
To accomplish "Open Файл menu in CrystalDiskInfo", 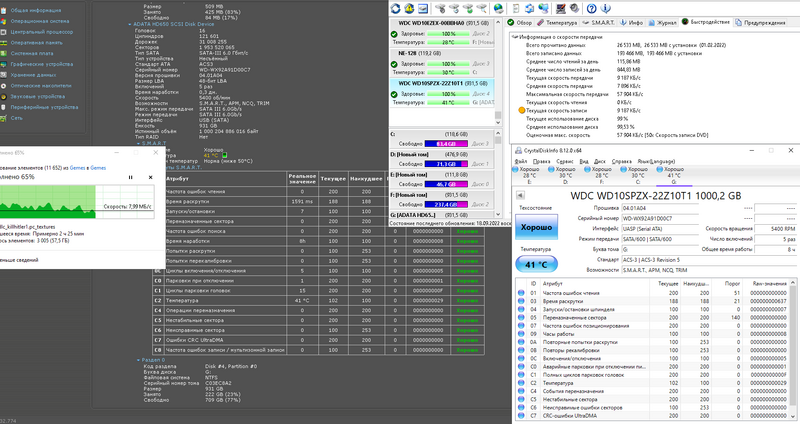I will tap(521, 161).
